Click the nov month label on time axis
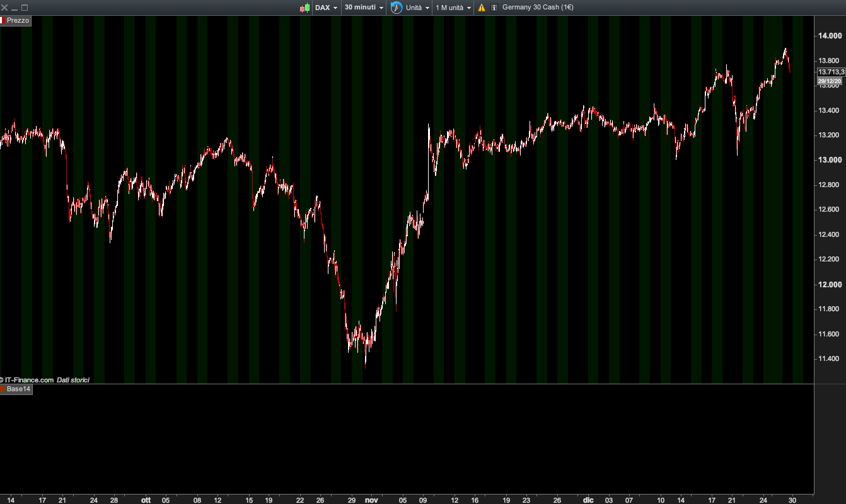Screen dimensions: 846x504 [x=371, y=500]
